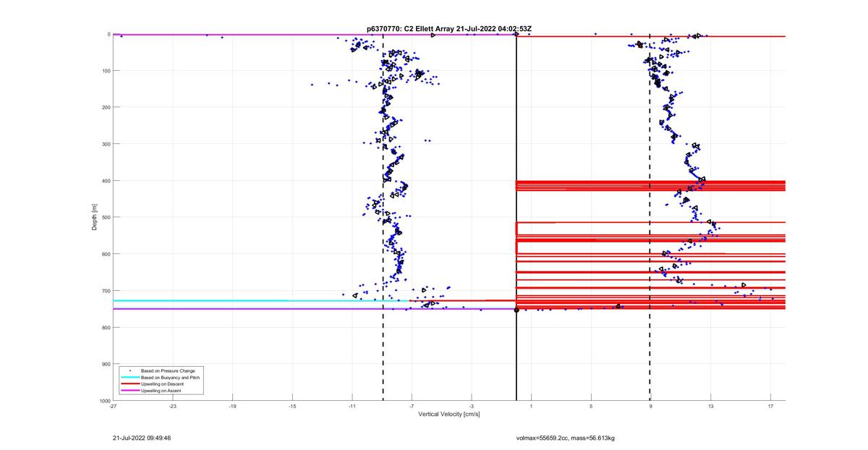Click the "volmax=55659.2cc, mass=56.613kg" footer text
The width and height of the screenshot is (868, 450).
[x=565, y=438]
